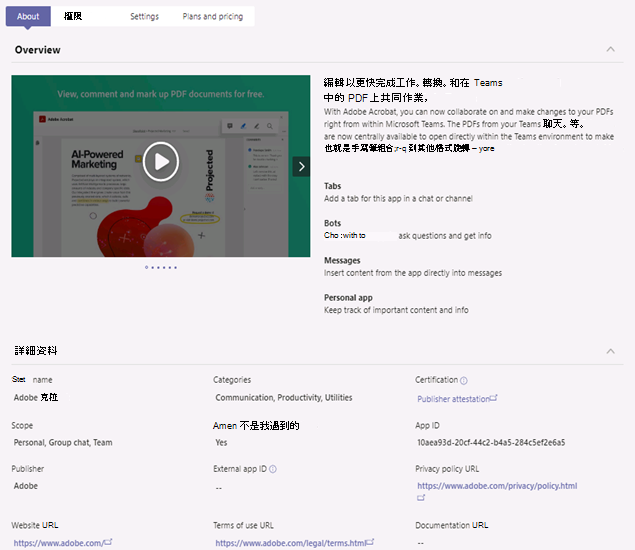Click the pen highlight icon in the preview
Viewport: 635px width, 550px height.
click(243, 126)
